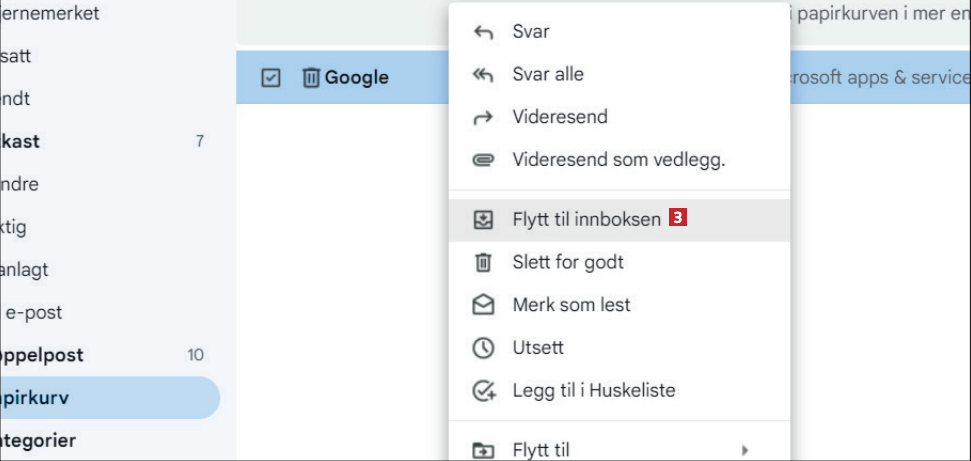Click the trash icon beside Slett for godt
The height and width of the screenshot is (461, 971).
coord(483,263)
